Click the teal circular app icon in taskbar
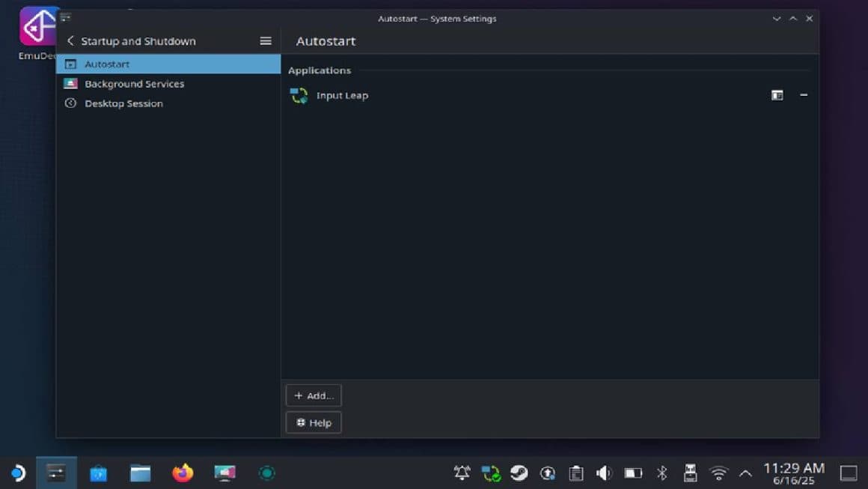Image resolution: width=868 pixels, height=489 pixels. [267, 473]
